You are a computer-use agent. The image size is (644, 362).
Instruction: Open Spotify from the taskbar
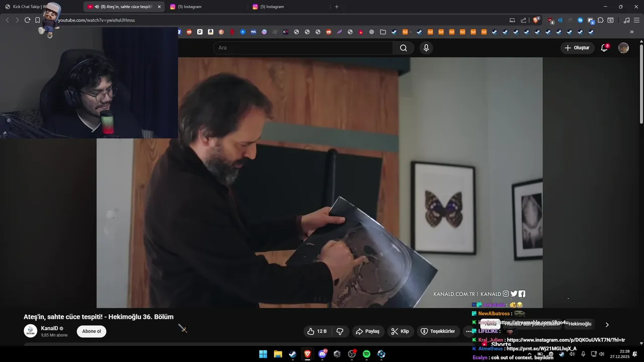click(366, 354)
